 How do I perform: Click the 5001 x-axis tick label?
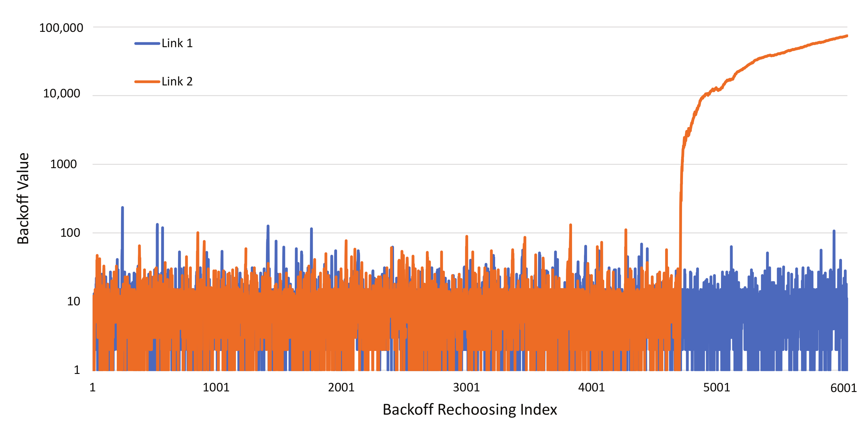point(716,388)
